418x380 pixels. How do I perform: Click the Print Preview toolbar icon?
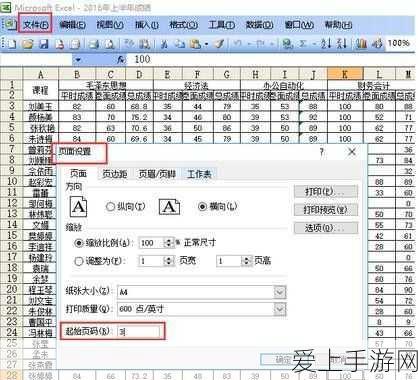pos(110,44)
